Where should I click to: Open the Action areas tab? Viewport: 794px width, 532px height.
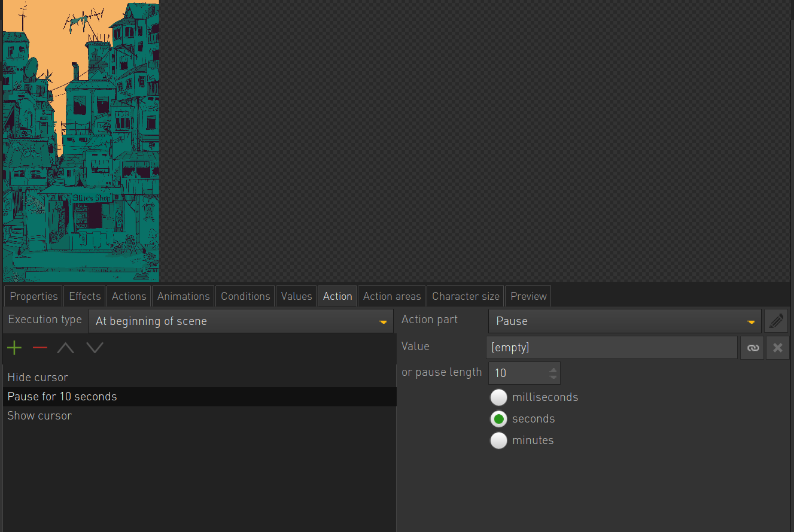(392, 296)
